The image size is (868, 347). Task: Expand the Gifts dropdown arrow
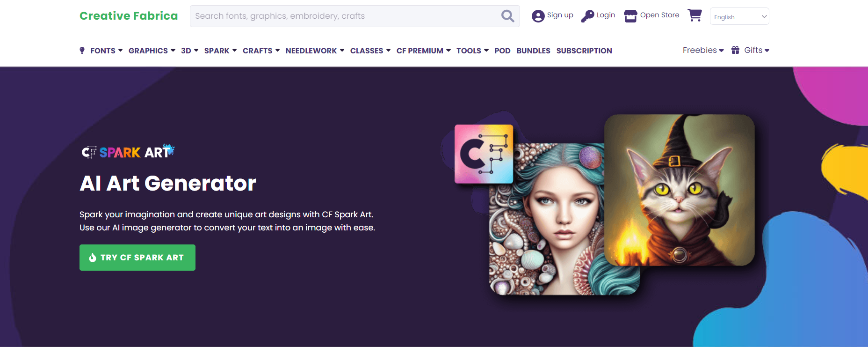[767, 51]
